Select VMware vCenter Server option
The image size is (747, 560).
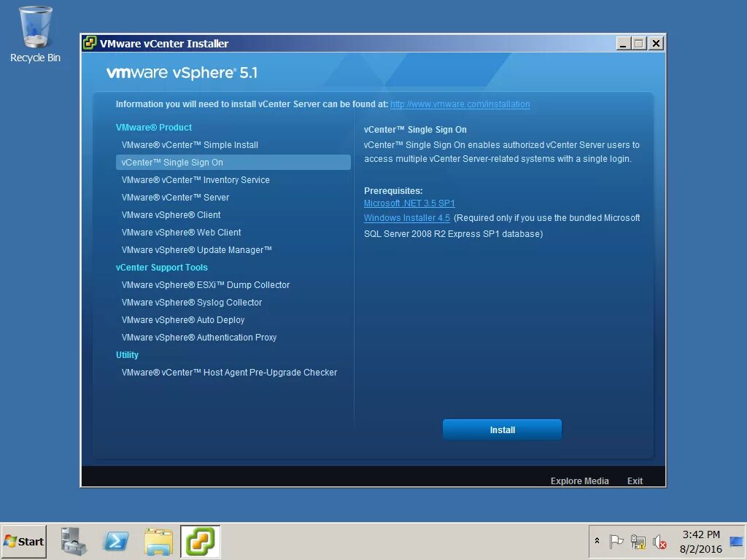[175, 197]
